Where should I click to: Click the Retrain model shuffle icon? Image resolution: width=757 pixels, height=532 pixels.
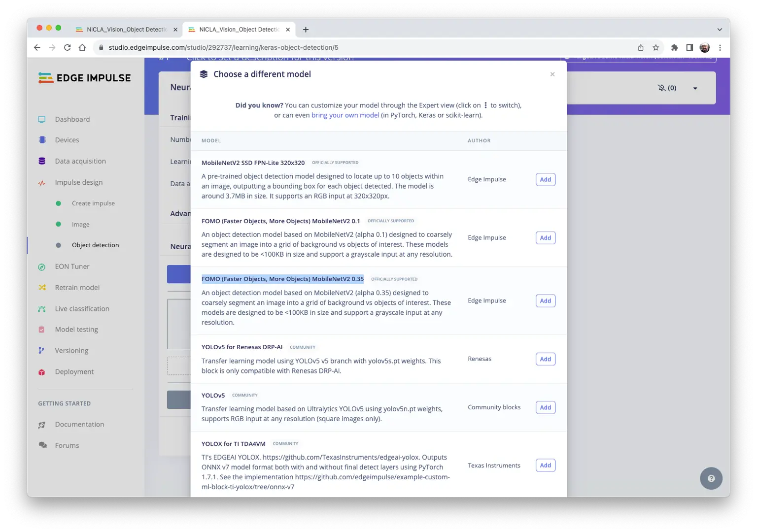[x=42, y=288]
